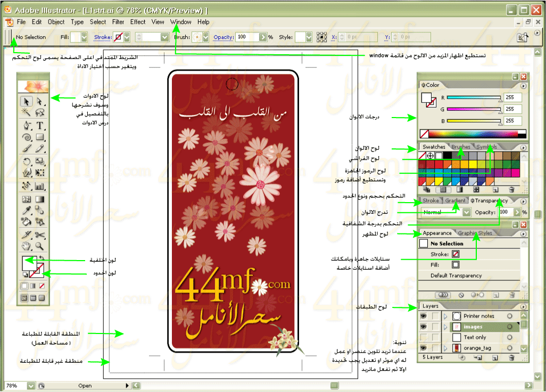The height and width of the screenshot is (392, 546).
Task: Select the Blend tool
Action: [40, 210]
